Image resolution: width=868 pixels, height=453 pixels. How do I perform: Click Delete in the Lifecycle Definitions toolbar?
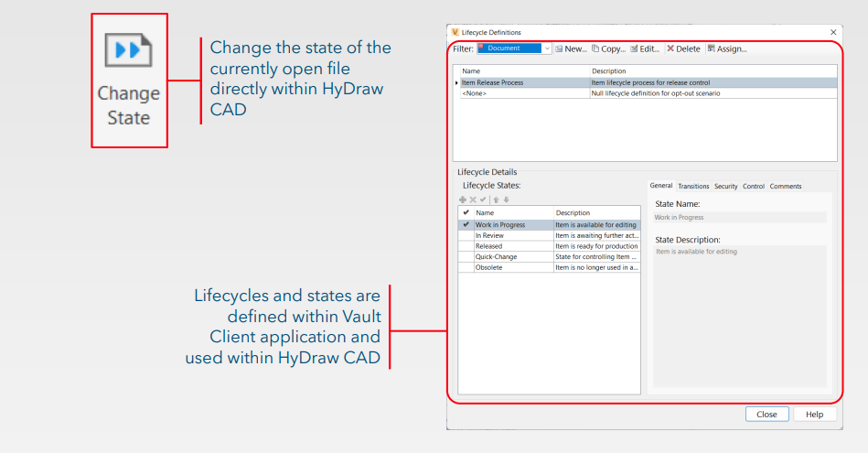click(683, 49)
